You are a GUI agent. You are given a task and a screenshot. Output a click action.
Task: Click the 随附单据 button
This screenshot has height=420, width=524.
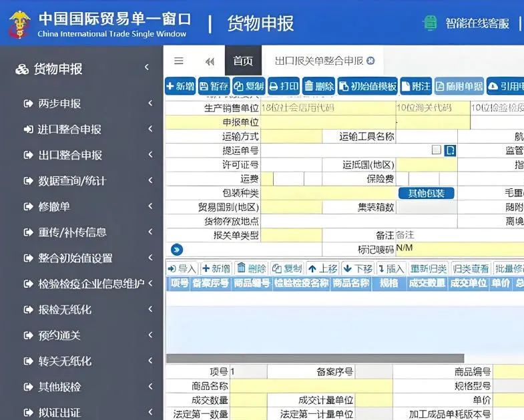point(459,86)
